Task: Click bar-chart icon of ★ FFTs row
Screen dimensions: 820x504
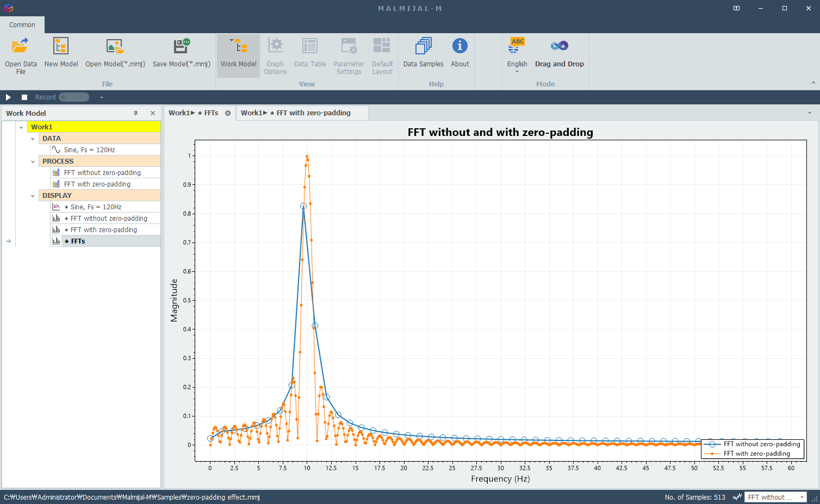Action: click(56, 241)
